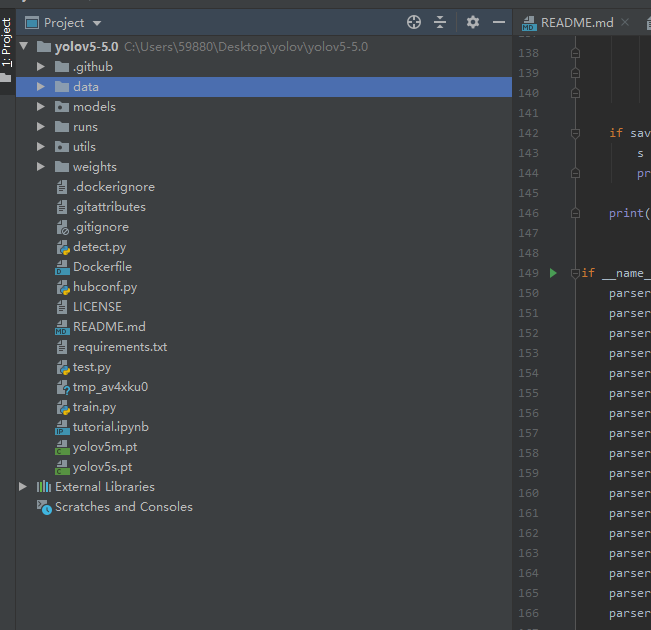Click the Dockerfile icon
The width and height of the screenshot is (651, 630).
coord(62,267)
